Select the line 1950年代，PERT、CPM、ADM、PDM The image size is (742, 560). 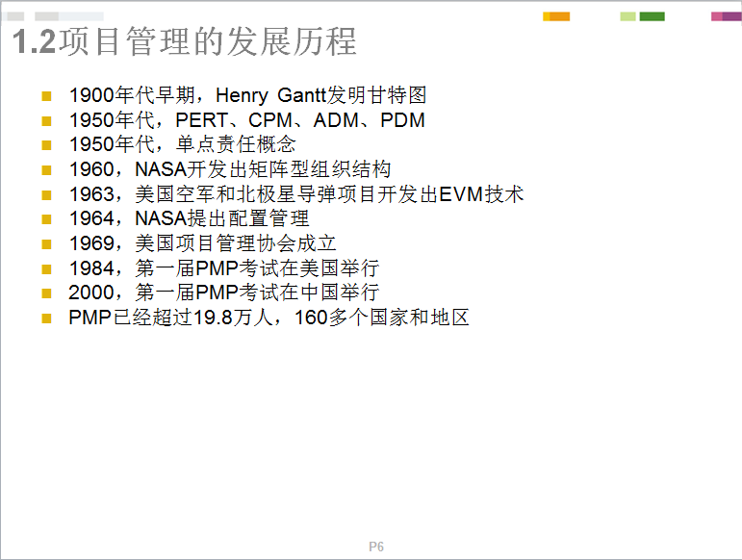pyautogui.click(x=247, y=120)
